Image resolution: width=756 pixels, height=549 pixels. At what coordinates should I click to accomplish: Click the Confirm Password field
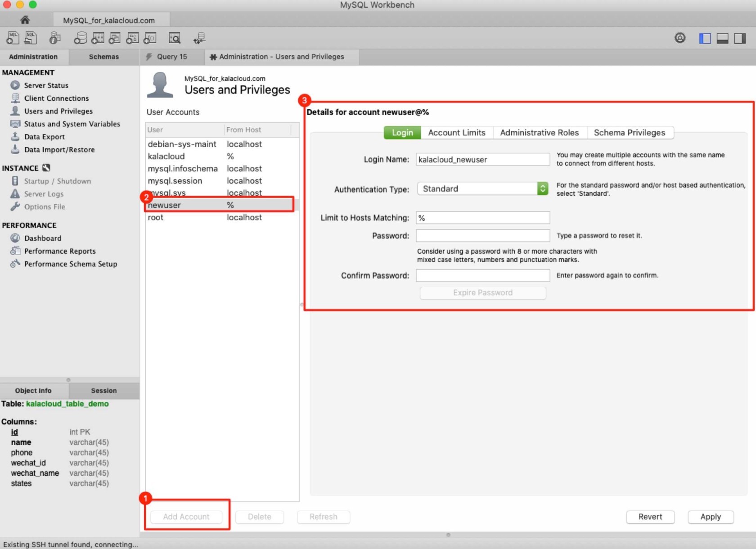coord(483,275)
